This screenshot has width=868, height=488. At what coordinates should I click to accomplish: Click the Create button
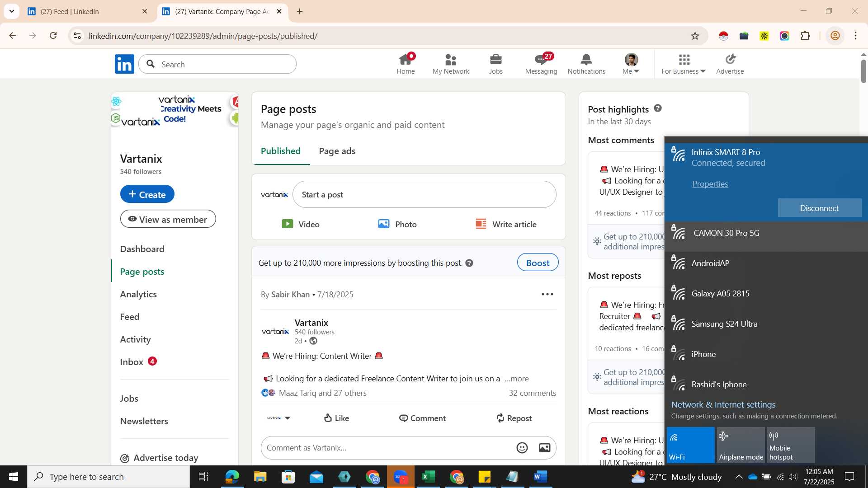tap(147, 194)
